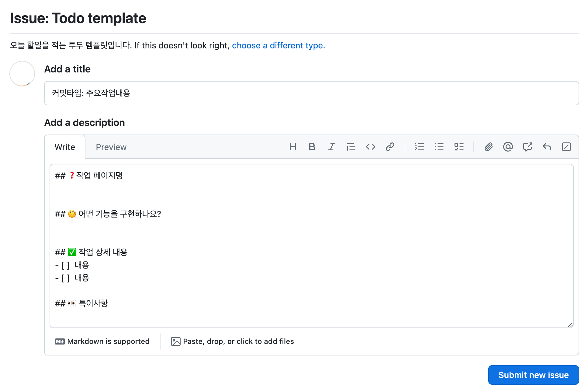
Task: Open saved replies arrow icon
Action: tap(547, 147)
